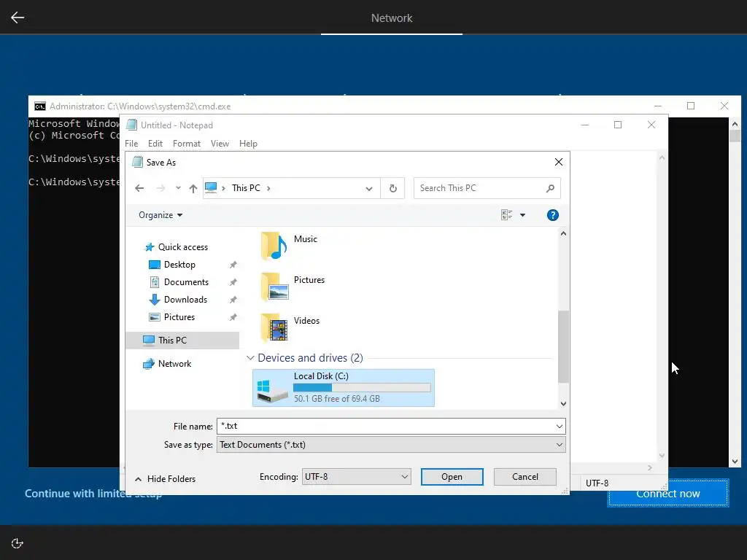The height and width of the screenshot is (560, 747).
Task: Click the Cancel button
Action: pyautogui.click(x=525, y=477)
